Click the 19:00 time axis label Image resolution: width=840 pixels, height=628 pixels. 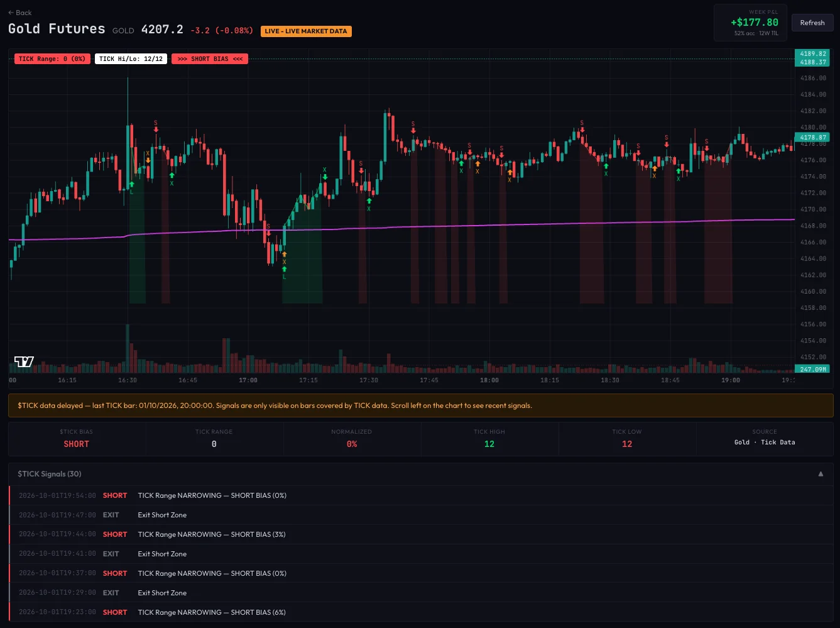pos(731,380)
